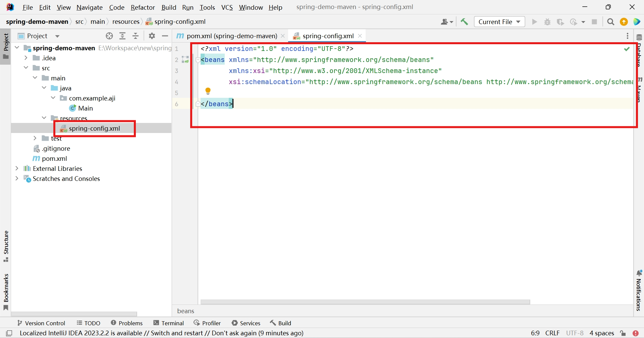This screenshot has height=338, width=644.
Task: Click the 4 spaces indent widget
Action: (602, 333)
